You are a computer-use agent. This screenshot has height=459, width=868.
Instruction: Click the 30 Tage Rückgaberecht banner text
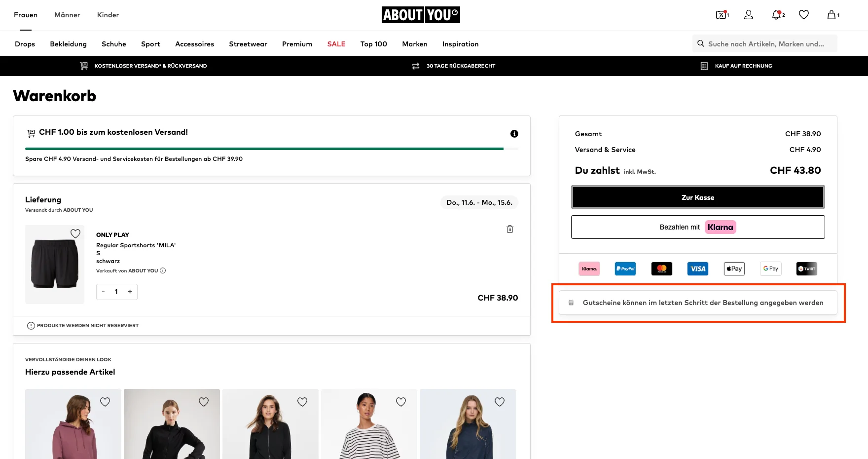[461, 66]
